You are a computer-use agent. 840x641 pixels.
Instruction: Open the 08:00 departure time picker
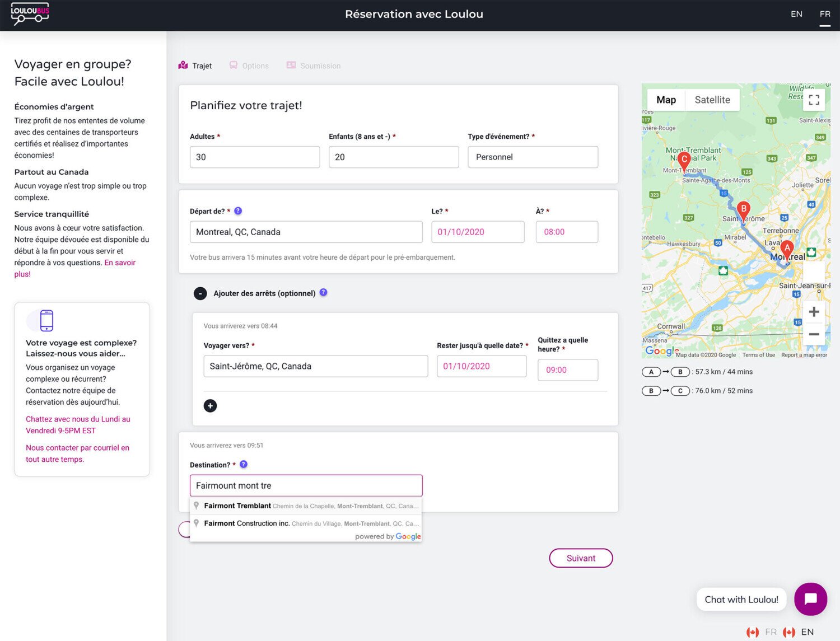tap(567, 232)
